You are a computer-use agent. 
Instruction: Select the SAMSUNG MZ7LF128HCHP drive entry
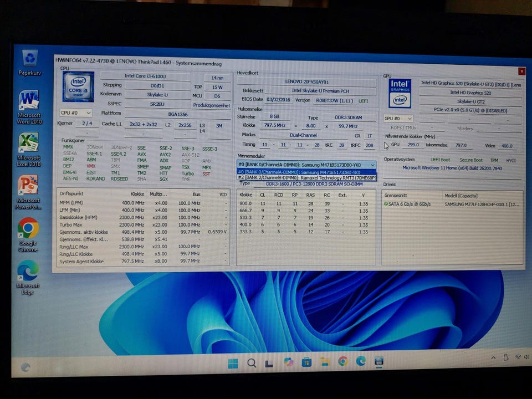(482, 204)
